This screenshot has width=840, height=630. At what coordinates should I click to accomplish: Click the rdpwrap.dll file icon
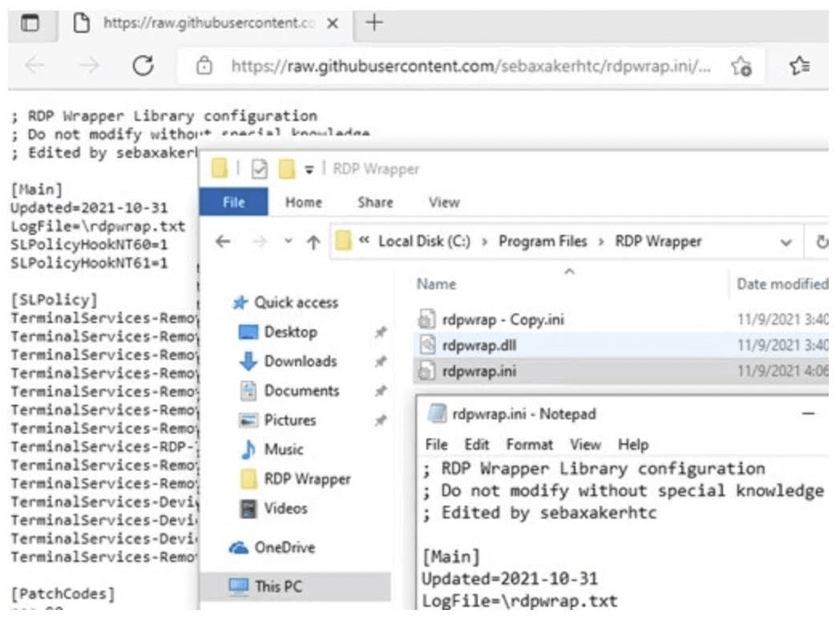coord(427,345)
